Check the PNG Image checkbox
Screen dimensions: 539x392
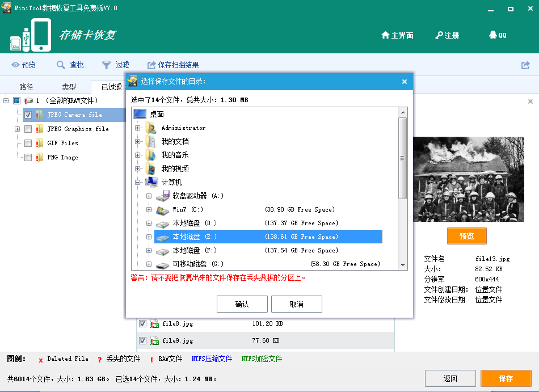point(28,157)
